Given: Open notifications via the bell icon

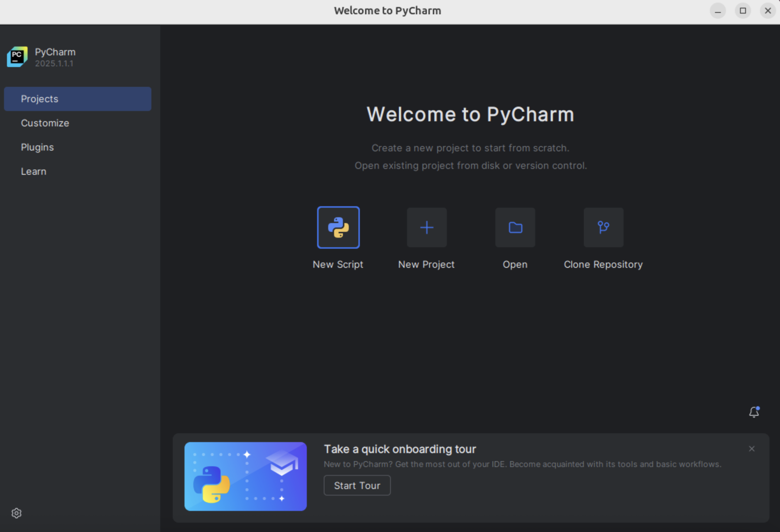Looking at the screenshot, I should [754, 412].
